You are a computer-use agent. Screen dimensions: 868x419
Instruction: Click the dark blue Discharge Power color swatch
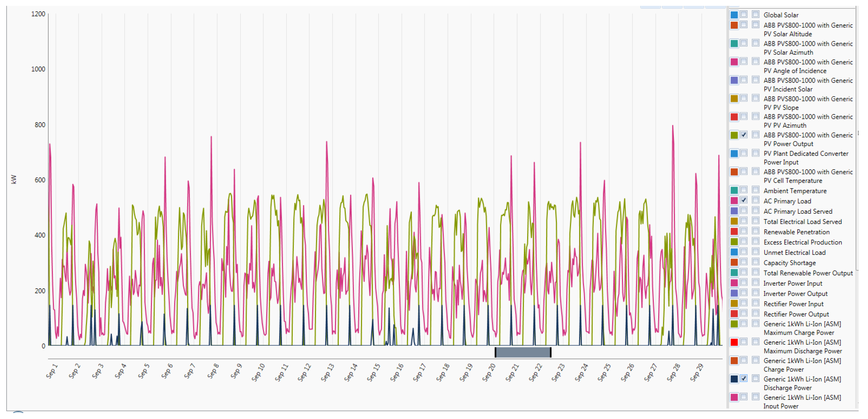pyautogui.click(x=734, y=379)
